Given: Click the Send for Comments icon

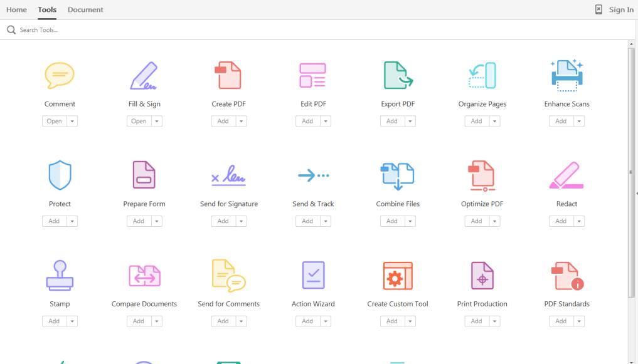Looking at the screenshot, I should point(229,276).
